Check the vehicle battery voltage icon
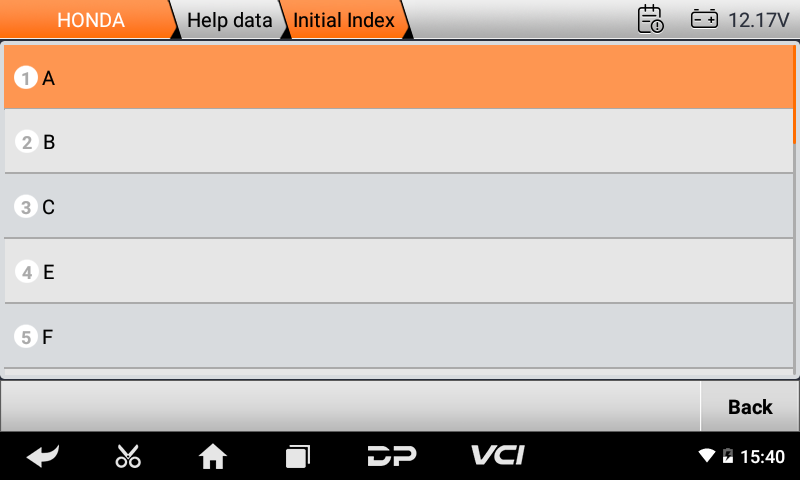 click(x=704, y=19)
